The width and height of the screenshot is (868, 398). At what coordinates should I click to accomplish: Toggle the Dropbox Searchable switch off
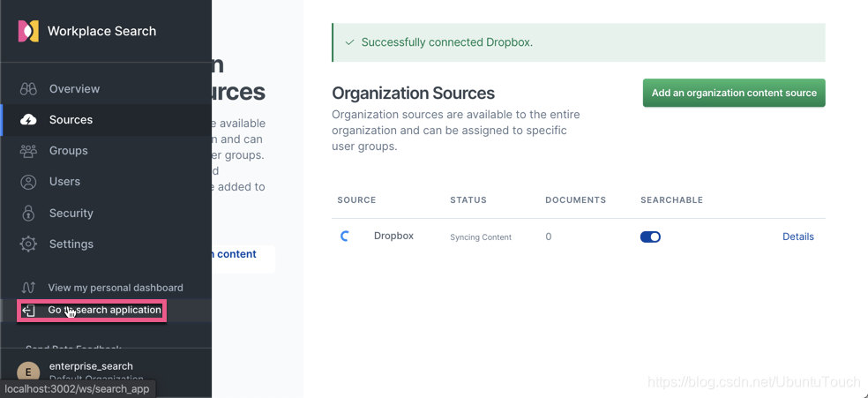(650, 237)
